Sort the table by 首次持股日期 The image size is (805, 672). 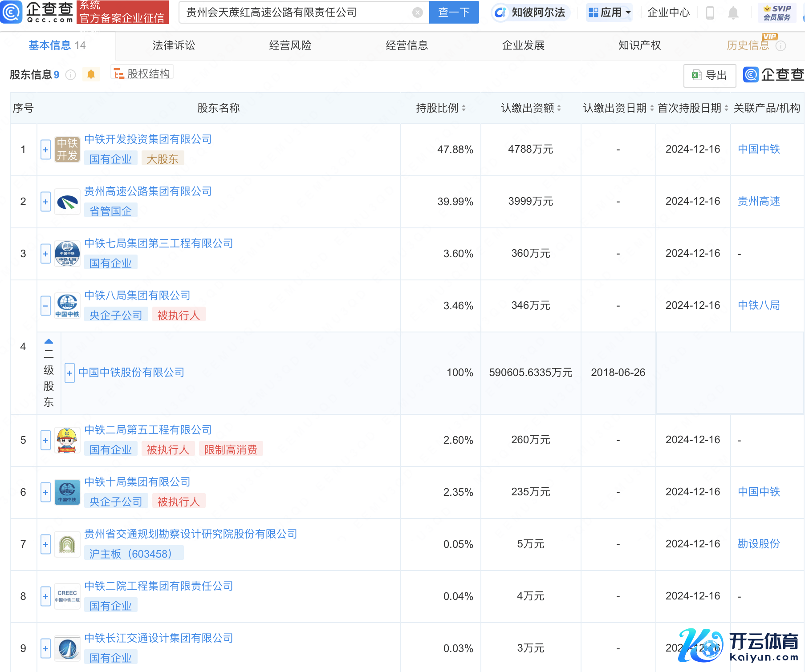tap(726, 108)
